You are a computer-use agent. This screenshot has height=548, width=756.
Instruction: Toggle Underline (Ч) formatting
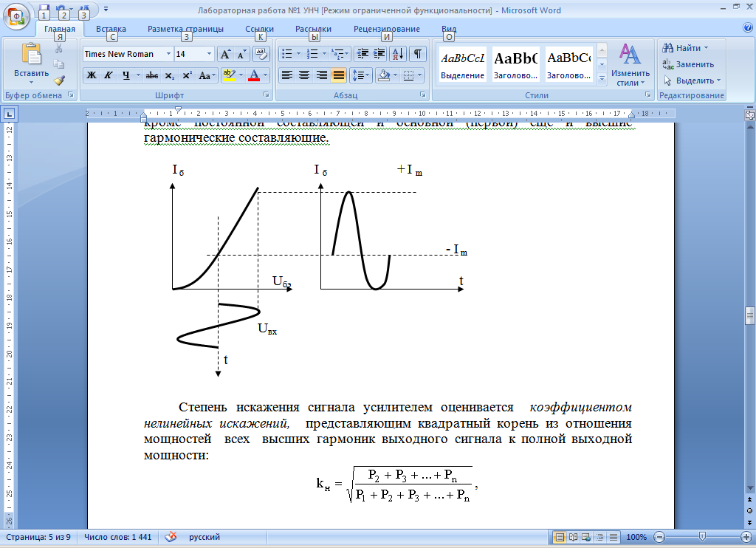click(126, 75)
